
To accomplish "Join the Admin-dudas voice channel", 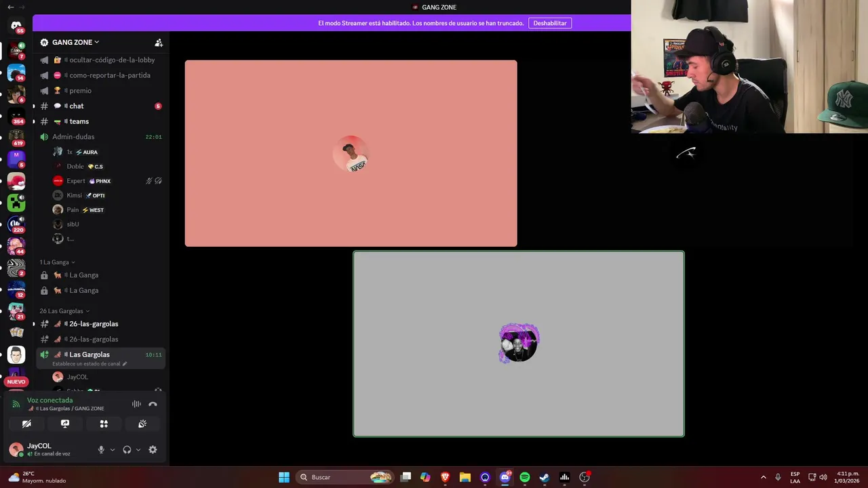I will pyautogui.click(x=100, y=136).
